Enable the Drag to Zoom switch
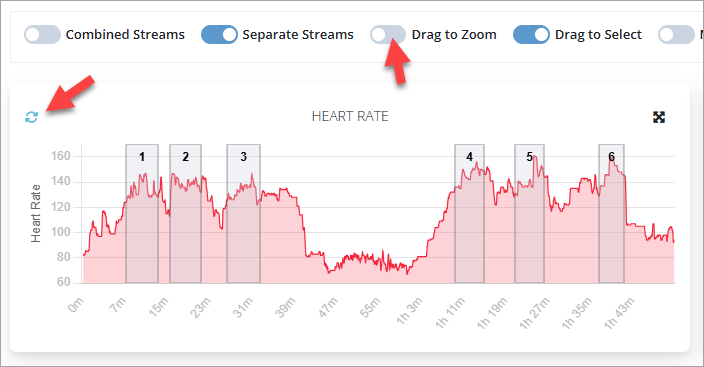The height and width of the screenshot is (367, 704). point(388,35)
